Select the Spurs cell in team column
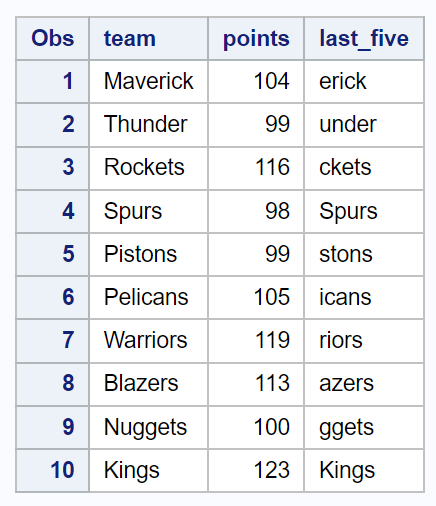 [x=148, y=211]
